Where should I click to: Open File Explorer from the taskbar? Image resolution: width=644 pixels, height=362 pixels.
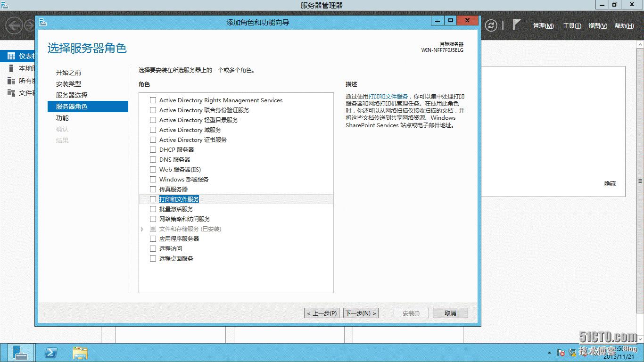point(80,353)
